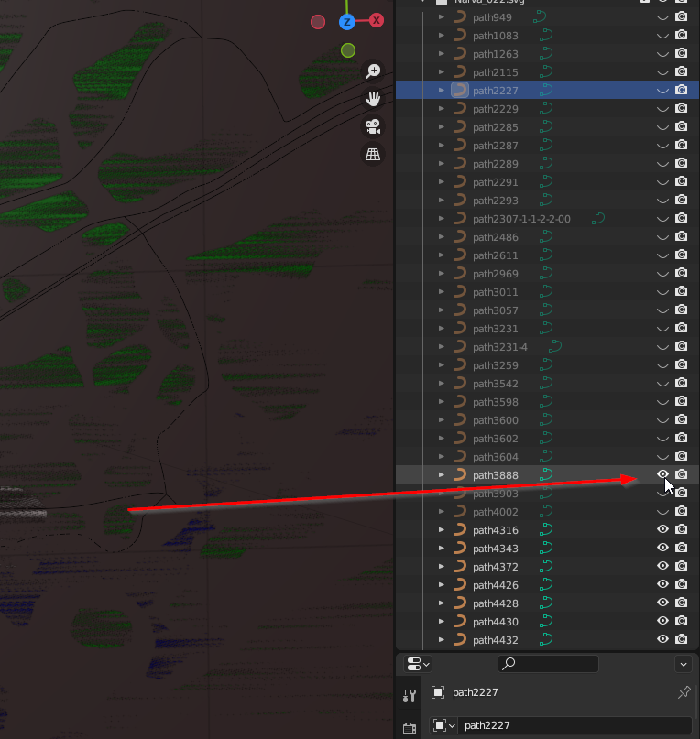Switch perspective/orthographic grid icon
700x739 pixels.
pos(373,154)
